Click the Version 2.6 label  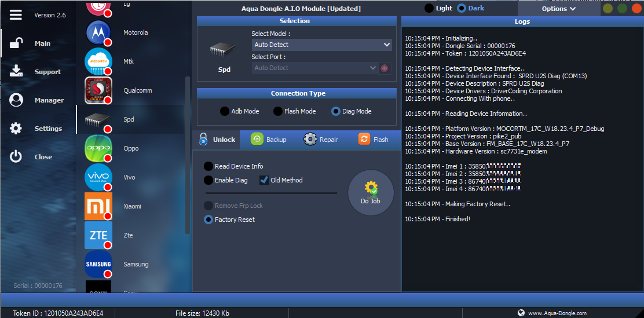point(50,15)
